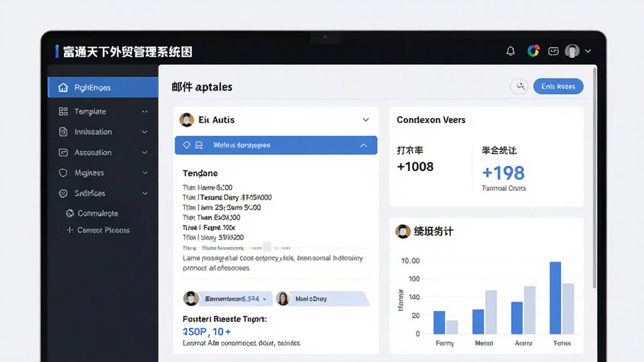644x362 pixels.
Task: Expand the Innitiation chevron
Action: click(145, 132)
